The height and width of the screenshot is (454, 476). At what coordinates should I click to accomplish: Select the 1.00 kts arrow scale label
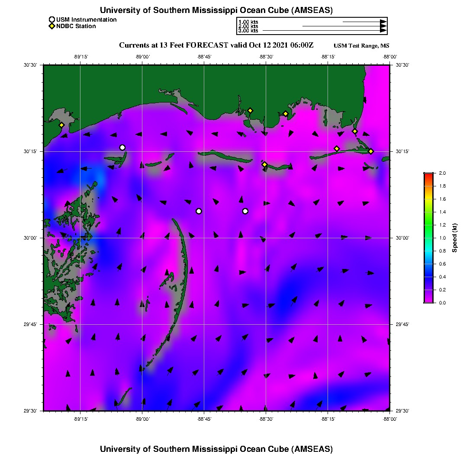(x=248, y=22)
